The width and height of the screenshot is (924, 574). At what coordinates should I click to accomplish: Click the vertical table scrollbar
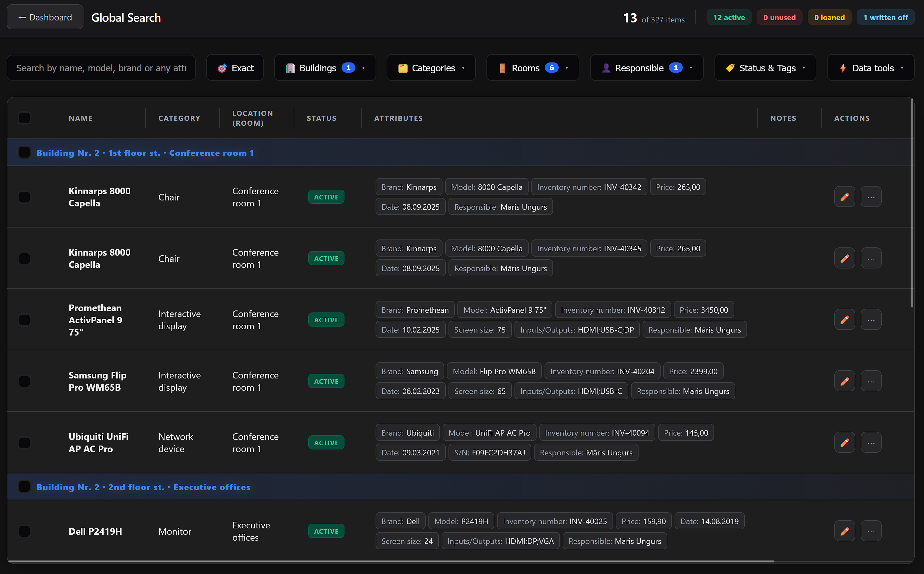[x=912, y=203]
